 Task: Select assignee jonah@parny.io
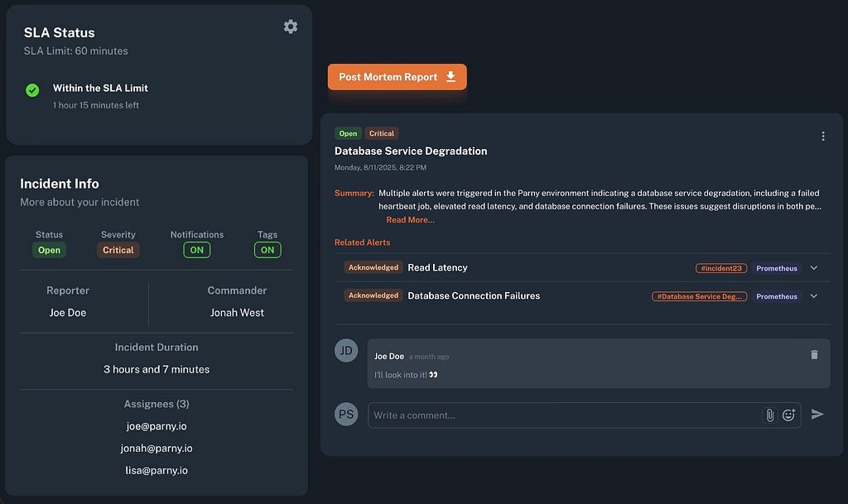coord(157,449)
